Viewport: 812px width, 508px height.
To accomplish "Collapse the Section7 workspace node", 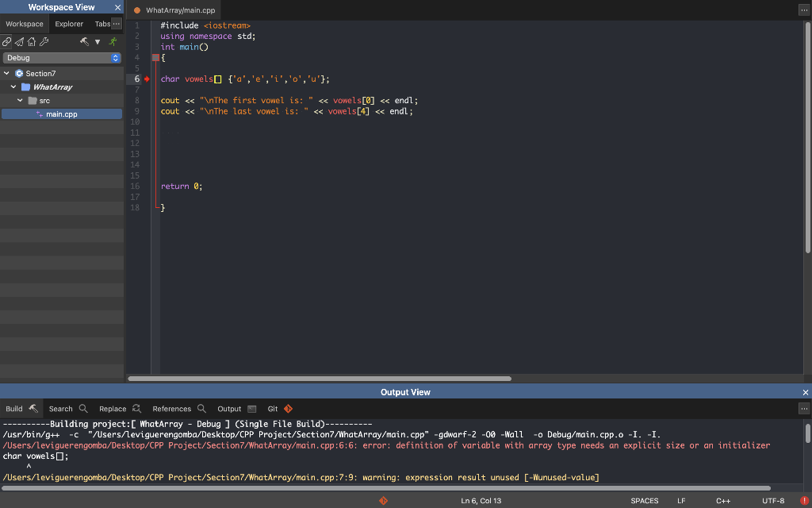I will [6, 74].
